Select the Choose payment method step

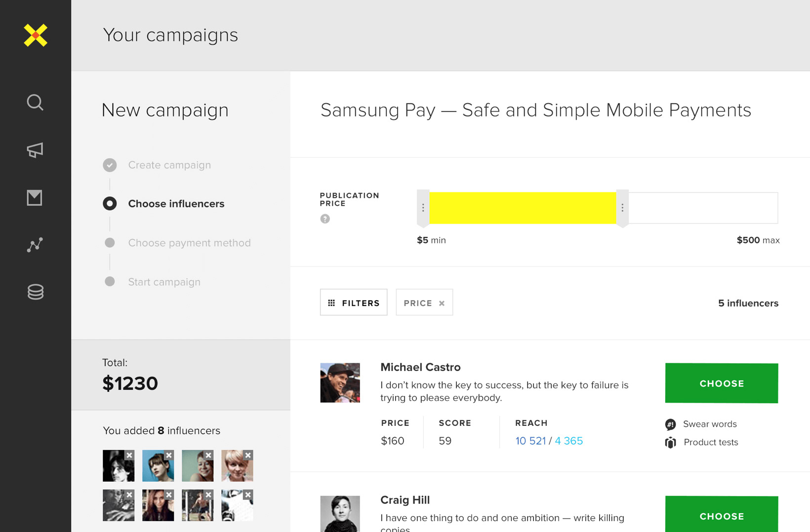(x=189, y=243)
